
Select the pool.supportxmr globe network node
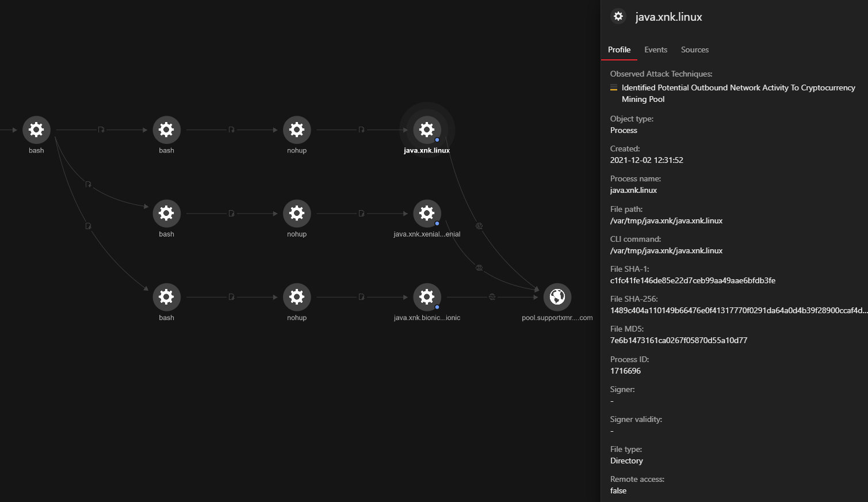557,297
